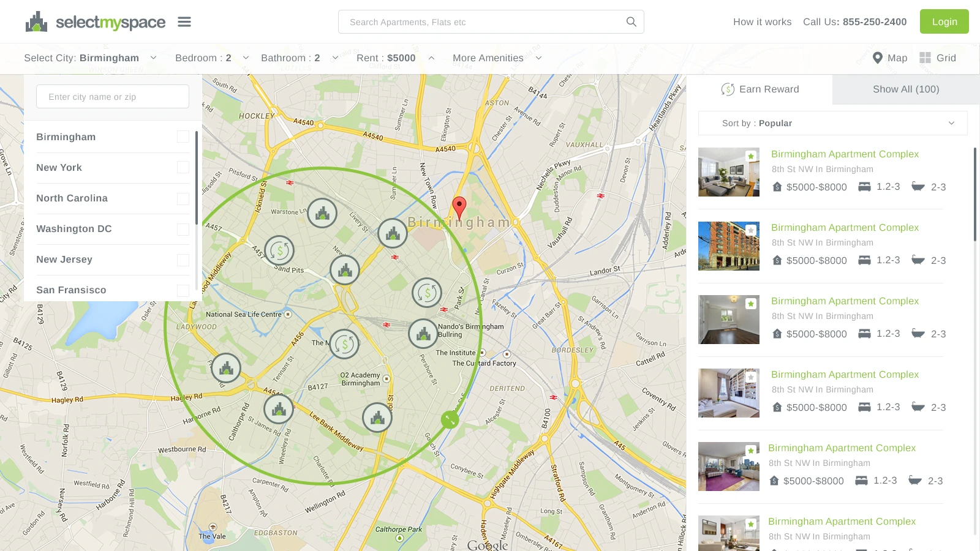Image resolution: width=980 pixels, height=551 pixels.
Task: Switch to Grid view
Action: click(x=938, y=58)
